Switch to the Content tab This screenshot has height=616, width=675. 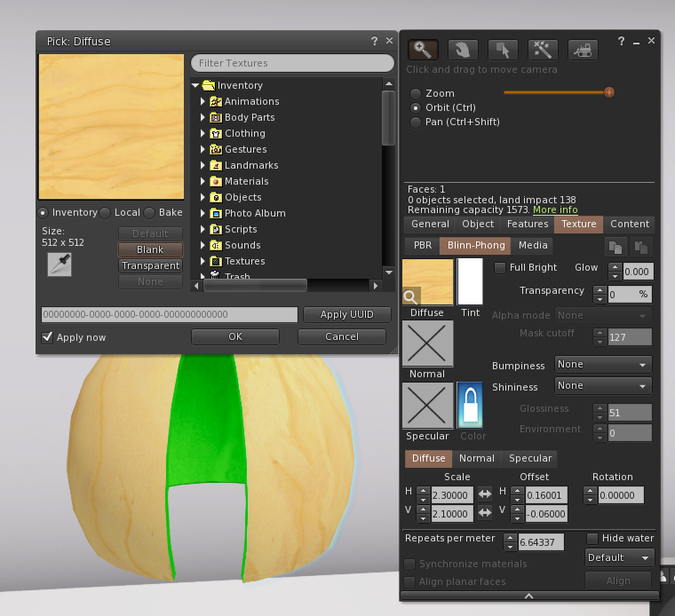coord(629,225)
